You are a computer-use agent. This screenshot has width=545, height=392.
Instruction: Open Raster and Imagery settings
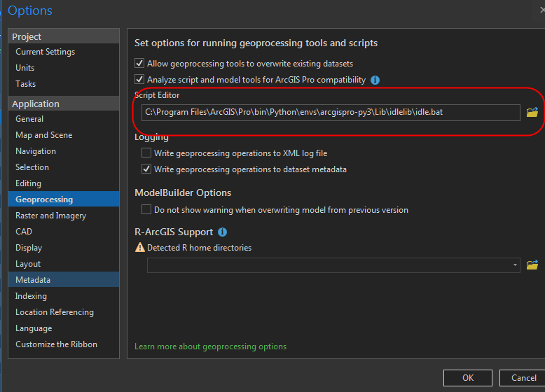[50, 216]
